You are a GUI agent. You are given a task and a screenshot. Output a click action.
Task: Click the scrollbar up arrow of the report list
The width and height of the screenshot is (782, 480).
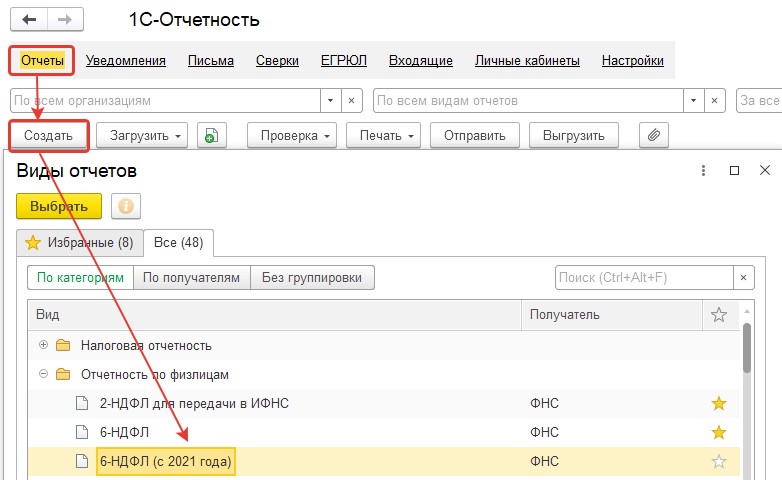click(747, 311)
